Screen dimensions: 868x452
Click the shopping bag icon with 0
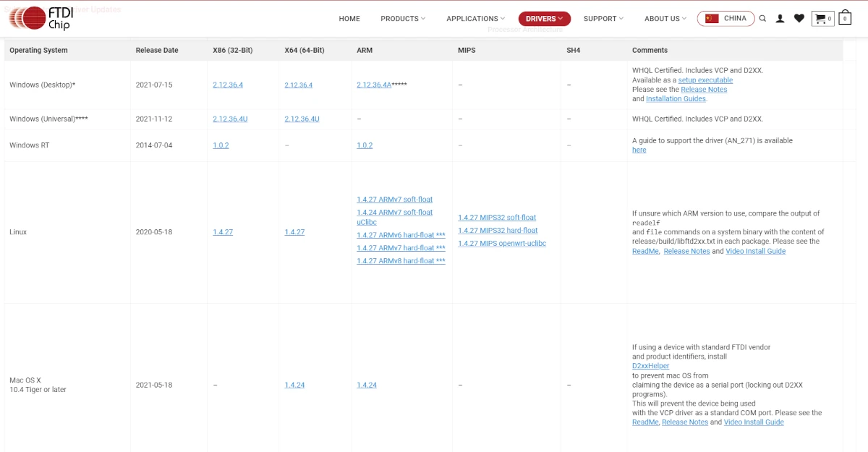point(845,18)
